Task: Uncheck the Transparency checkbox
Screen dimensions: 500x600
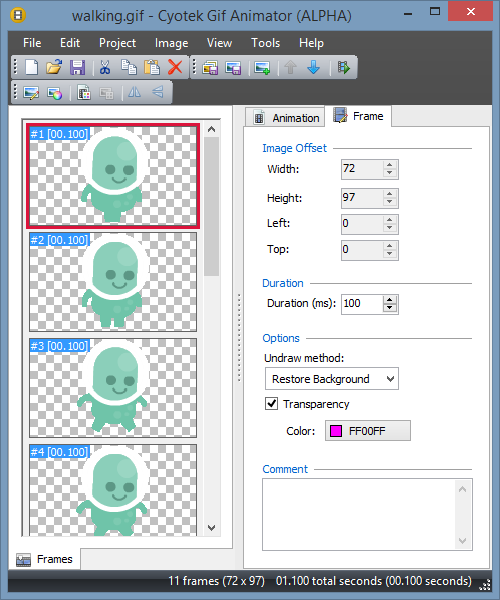Action: coord(272,404)
